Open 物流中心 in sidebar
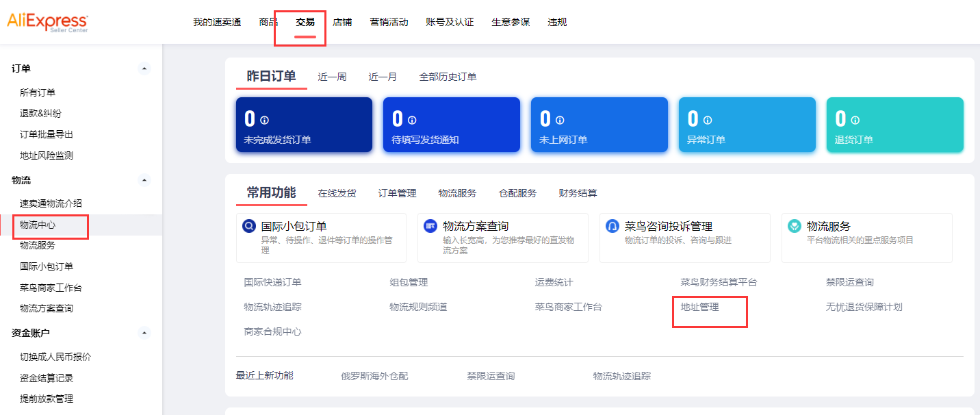Screen dimensions: 980x415 38,225
